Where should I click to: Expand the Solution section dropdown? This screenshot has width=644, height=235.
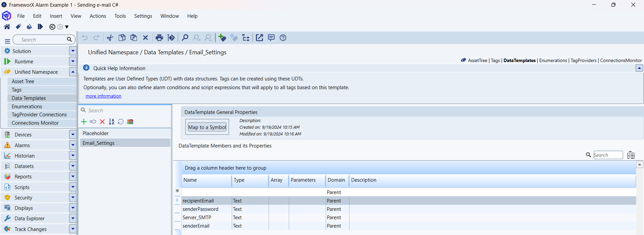pyautogui.click(x=73, y=51)
